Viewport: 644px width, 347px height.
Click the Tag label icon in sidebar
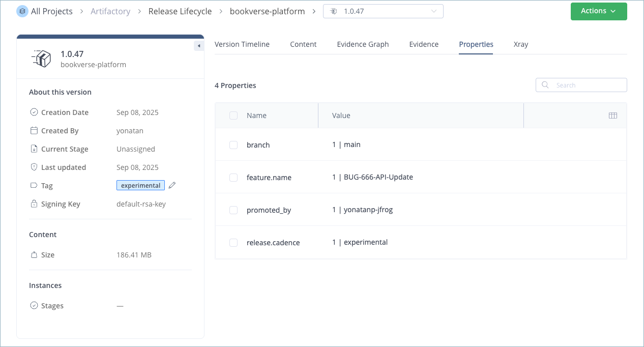tap(33, 185)
